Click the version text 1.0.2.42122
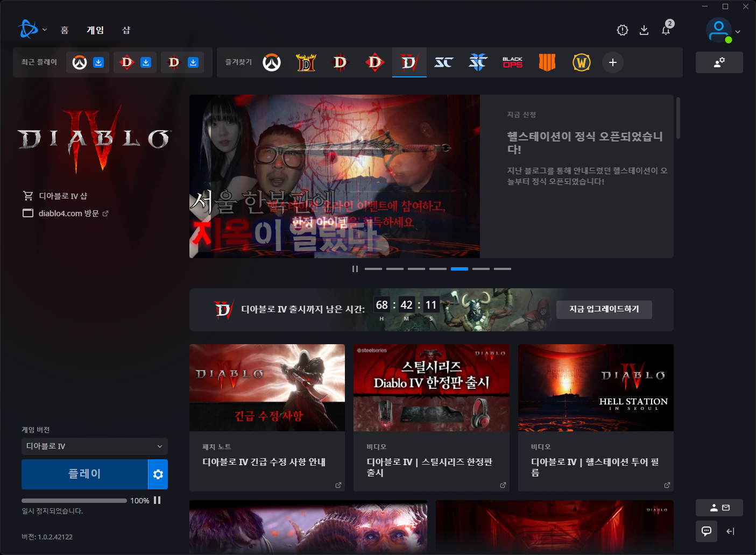This screenshot has width=756, height=555. [47, 537]
